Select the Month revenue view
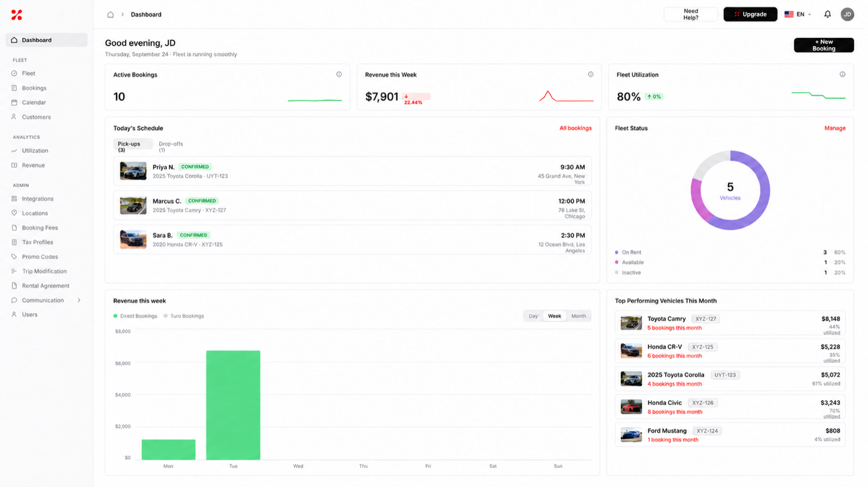 [x=578, y=316]
